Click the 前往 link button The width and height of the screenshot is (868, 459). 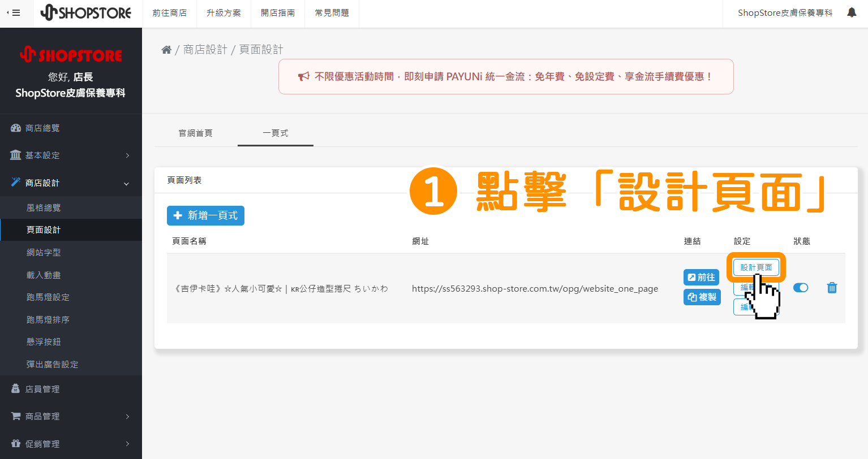point(702,277)
